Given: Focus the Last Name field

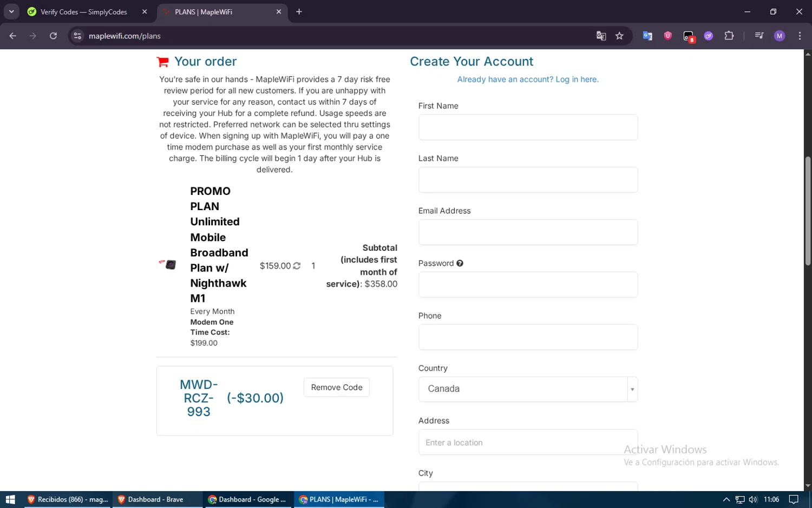Looking at the screenshot, I should pos(528,180).
